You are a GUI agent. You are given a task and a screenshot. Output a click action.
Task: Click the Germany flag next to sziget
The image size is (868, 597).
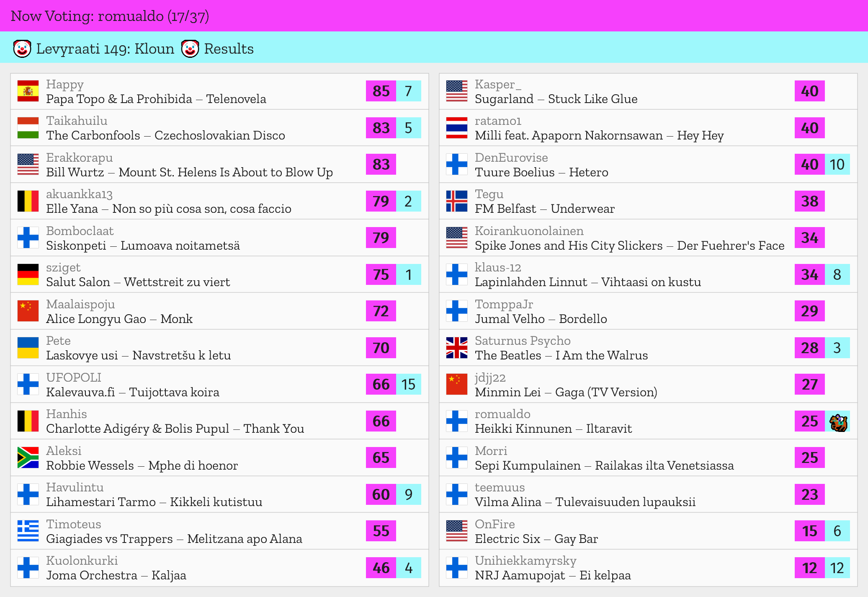click(x=28, y=274)
